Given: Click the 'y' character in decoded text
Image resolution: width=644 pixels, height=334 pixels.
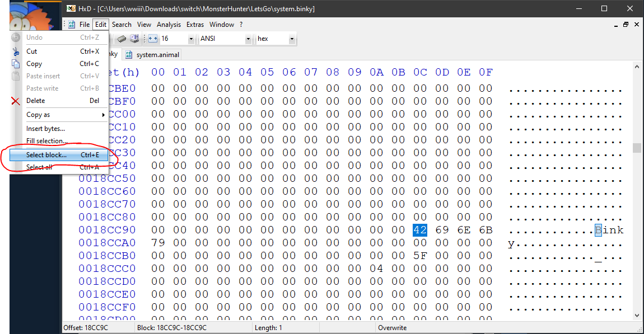Looking at the screenshot, I should pos(511,244).
